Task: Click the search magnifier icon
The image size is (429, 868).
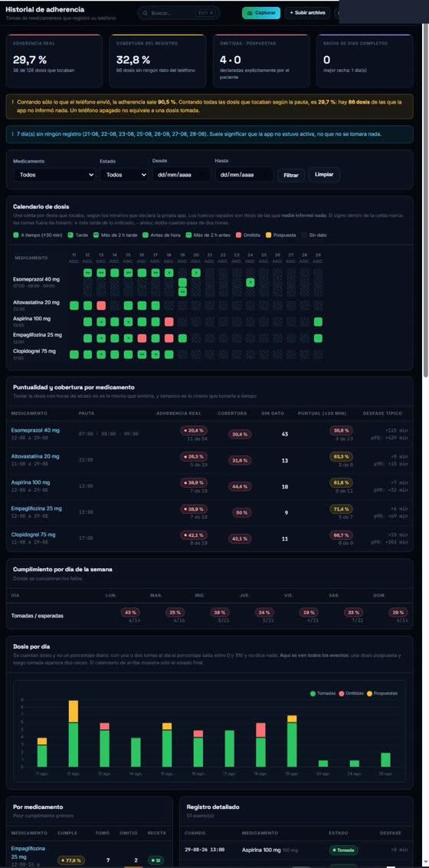Action: pyautogui.click(x=145, y=13)
